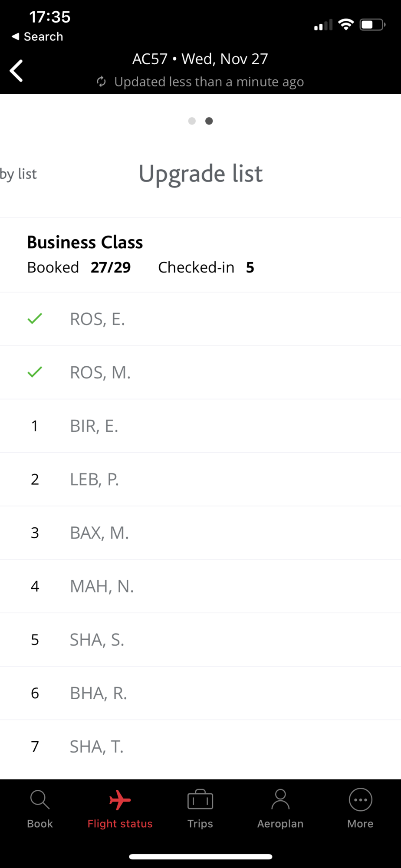
Task: Select passenger SHA, T. row
Action: click(200, 746)
